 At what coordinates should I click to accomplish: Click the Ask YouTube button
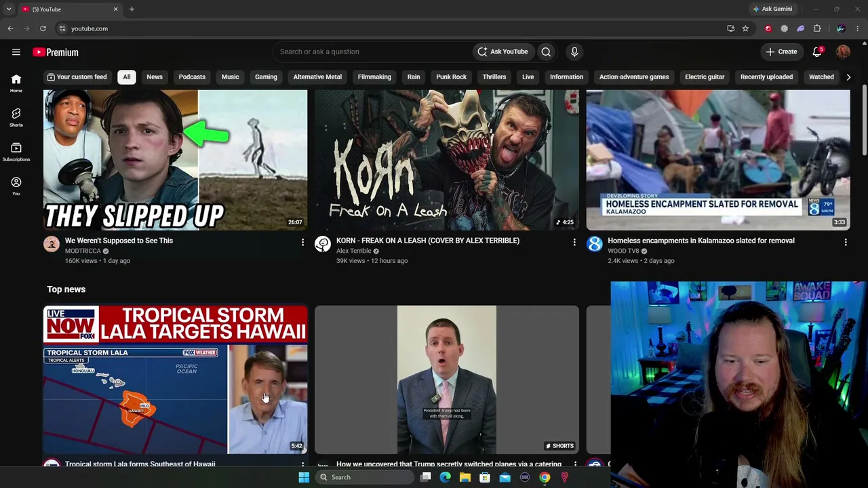pyautogui.click(x=502, y=52)
